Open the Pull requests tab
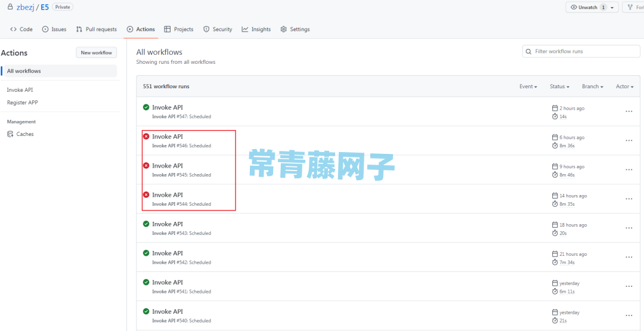This screenshot has height=331, width=644. pyautogui.click(x=96, y=29)
